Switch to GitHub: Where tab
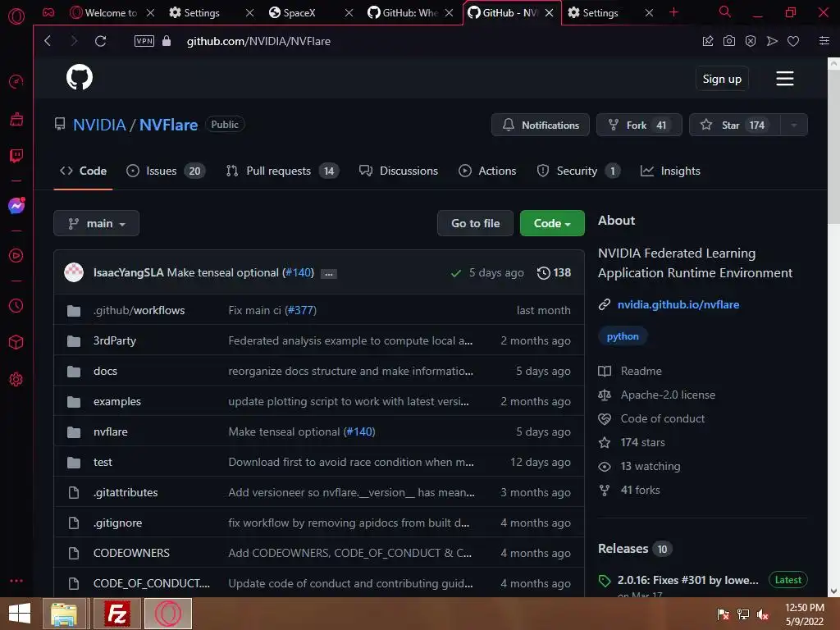The width and height of the screenshot is (840, 630). pos(410,12)
